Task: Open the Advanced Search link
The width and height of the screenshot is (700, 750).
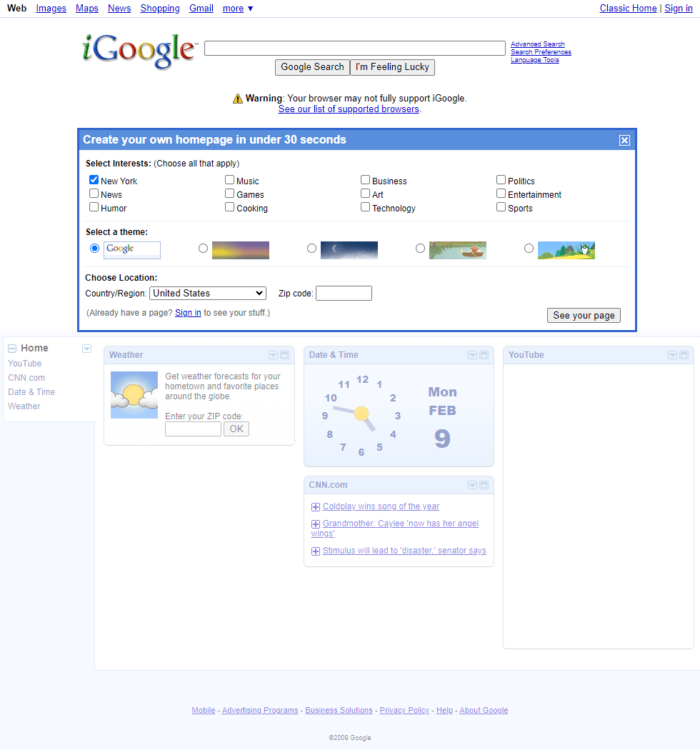Action: [538, 44]
